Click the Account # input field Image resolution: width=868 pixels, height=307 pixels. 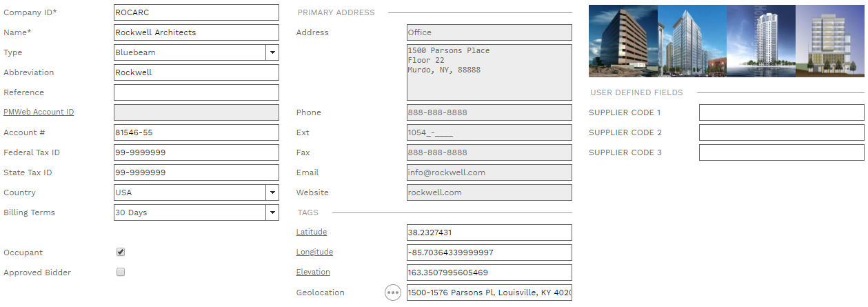tap(196, 132)
